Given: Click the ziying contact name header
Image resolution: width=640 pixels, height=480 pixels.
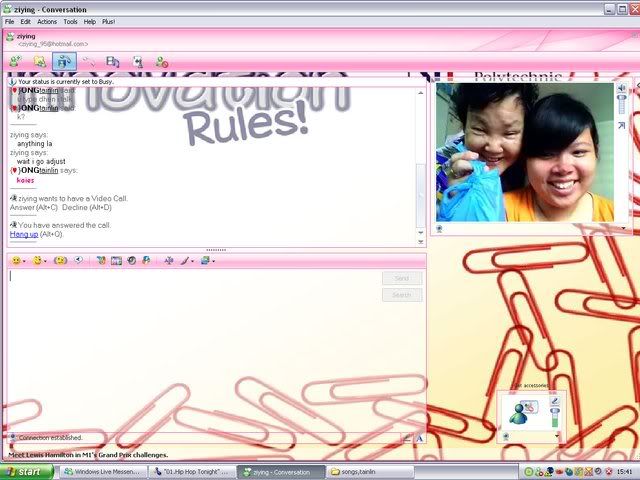Looking at the screenshot, I should tap(26, 36).
